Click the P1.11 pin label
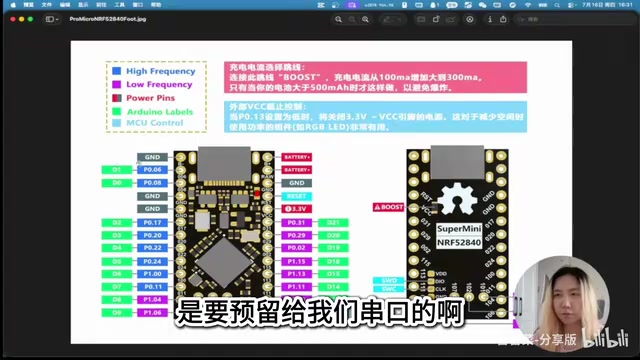The width and height of the screenshot is (640, 360). pos(297,287)
